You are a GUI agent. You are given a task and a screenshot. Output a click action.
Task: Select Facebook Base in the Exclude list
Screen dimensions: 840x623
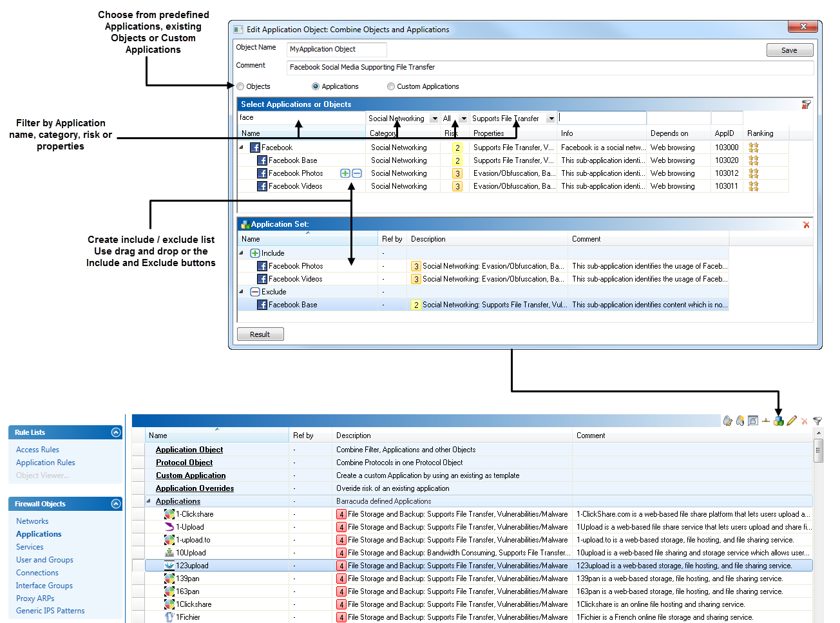pos(483,305)
